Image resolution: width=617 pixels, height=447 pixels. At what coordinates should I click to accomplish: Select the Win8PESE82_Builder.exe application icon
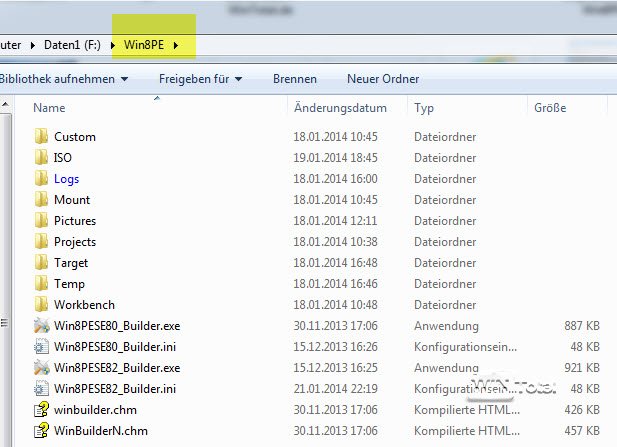(42, 368)
